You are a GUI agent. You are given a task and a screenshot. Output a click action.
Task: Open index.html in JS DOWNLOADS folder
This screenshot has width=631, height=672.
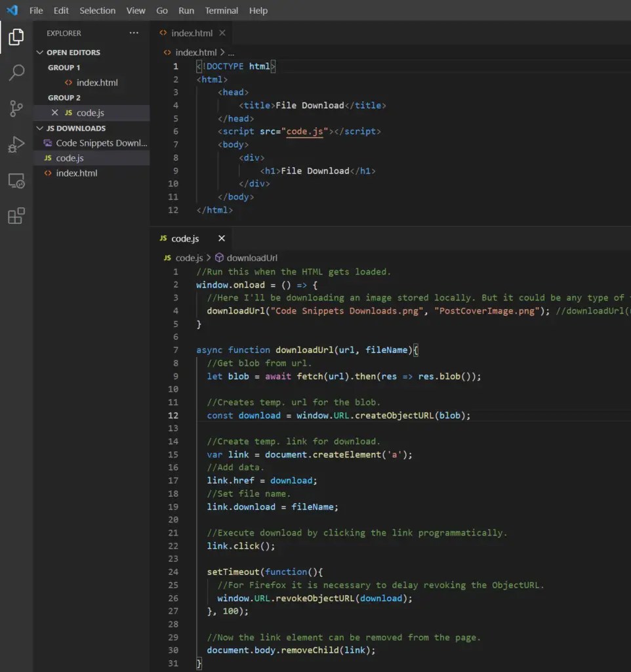[x=92, y=173]
